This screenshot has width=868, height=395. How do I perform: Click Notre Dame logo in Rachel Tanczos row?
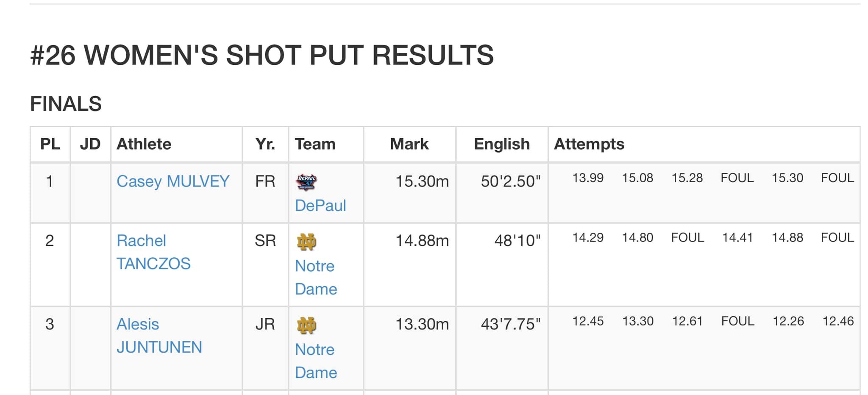pos(306,242)
